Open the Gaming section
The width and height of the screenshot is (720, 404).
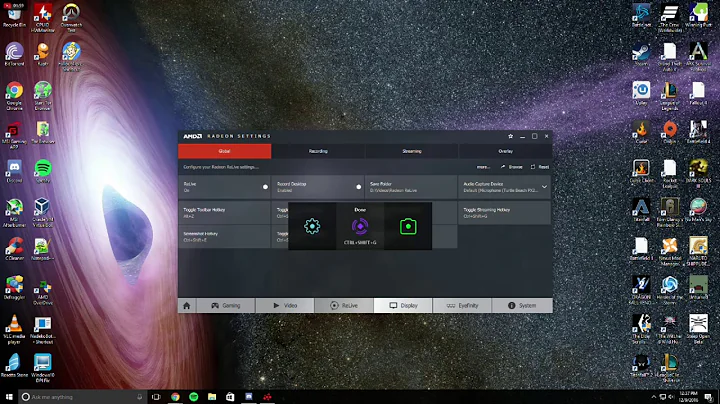(225, 305)
